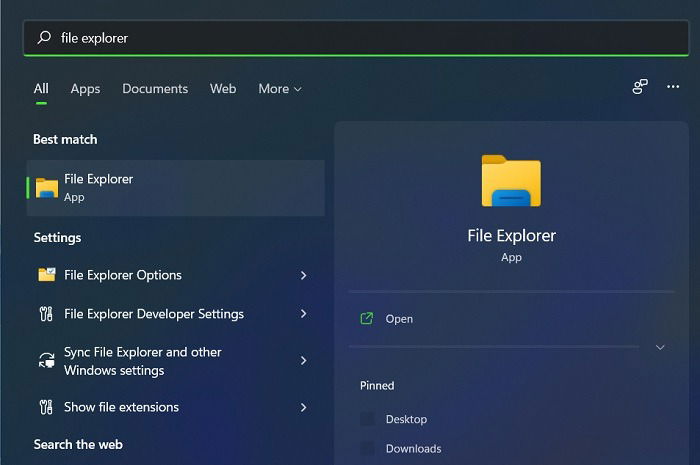Expand Show file extensions arrow
Screen dimensions: 700x465
click(304, 407)
